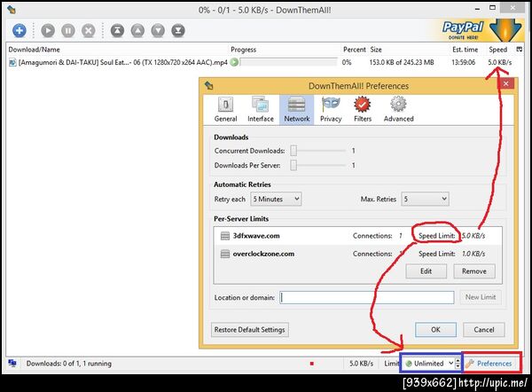Cancel the preferences dialog
Image resolution: width=532 pixels, height=392 pixels.
[484, 330]
